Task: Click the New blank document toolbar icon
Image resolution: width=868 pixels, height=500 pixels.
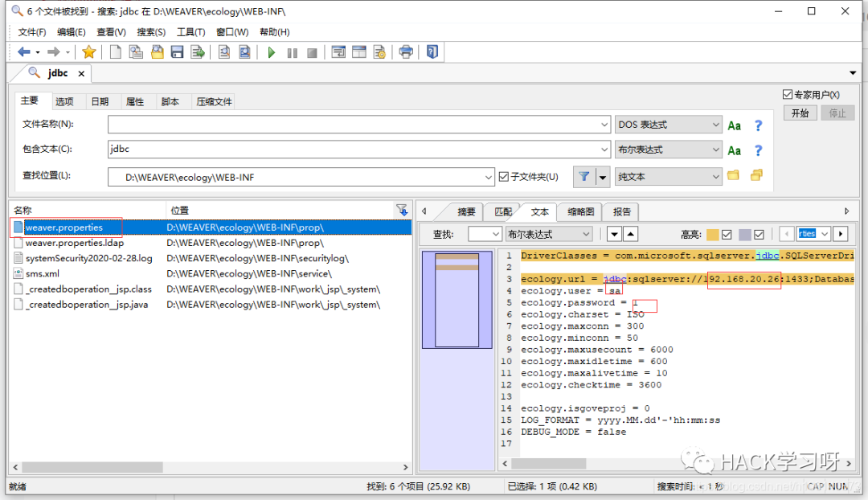Action: tap(116, 52)
